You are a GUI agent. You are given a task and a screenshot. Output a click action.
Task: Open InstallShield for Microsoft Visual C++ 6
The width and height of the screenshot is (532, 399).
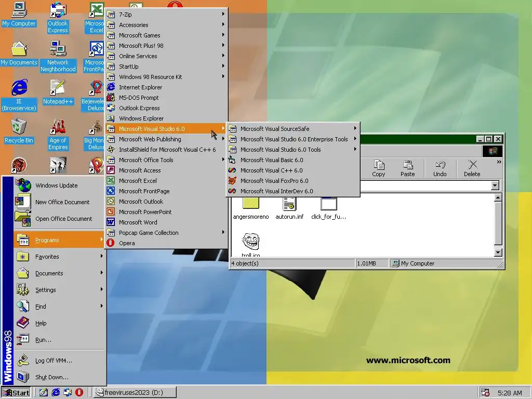166,150
